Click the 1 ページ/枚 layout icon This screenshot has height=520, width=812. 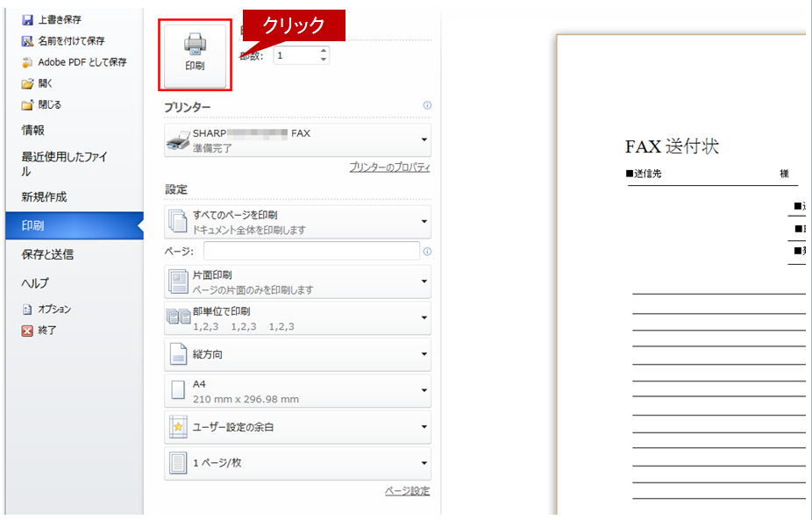tap(178, 463)
